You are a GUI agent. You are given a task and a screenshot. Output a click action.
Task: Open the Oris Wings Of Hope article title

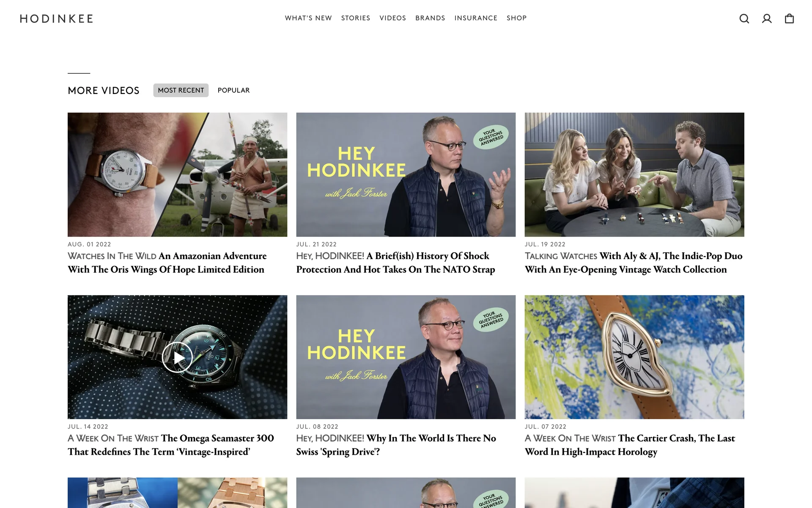[x=167, y=262]
